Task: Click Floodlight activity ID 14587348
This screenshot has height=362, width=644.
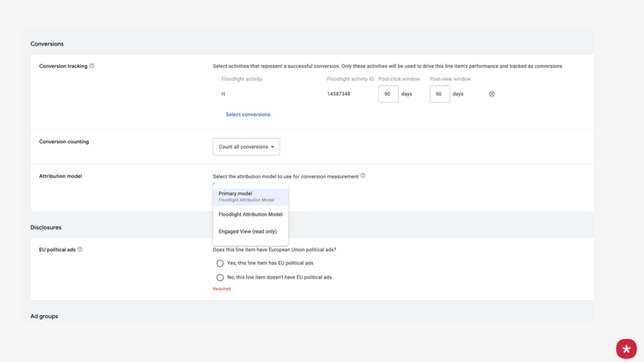Action: 339,94
